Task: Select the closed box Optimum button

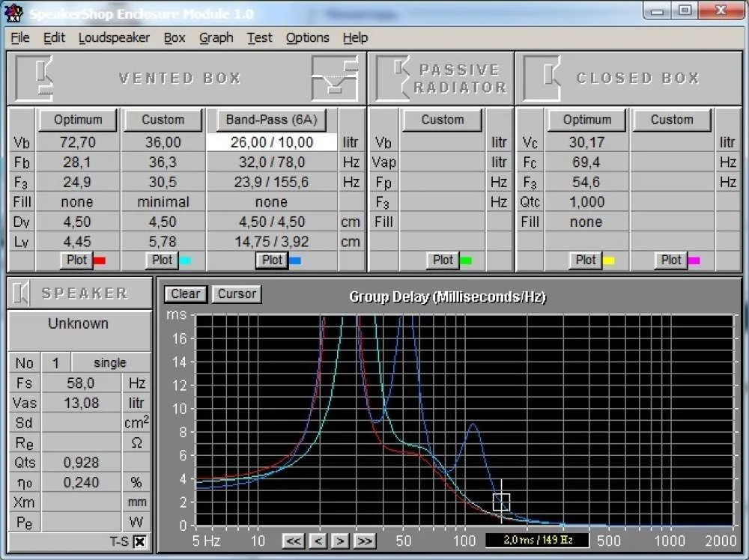Action: [586, 120]
